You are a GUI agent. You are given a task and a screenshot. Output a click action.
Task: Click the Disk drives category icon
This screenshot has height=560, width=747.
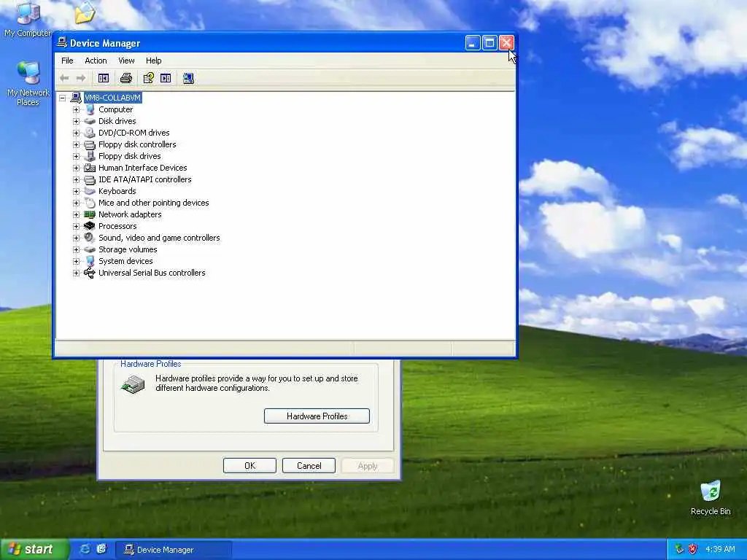[90, 121]
